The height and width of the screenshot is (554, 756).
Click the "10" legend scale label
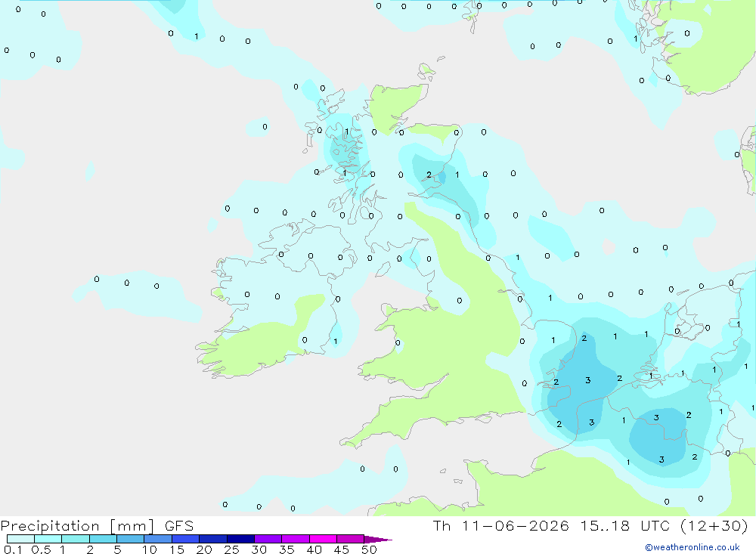pos(150,549)
